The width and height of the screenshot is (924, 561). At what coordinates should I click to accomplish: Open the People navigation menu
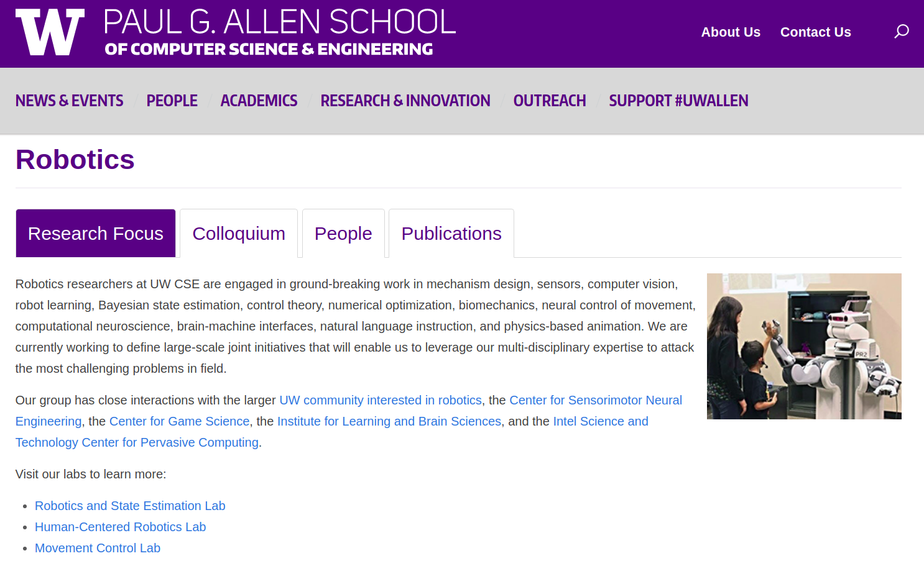(172, 101)
